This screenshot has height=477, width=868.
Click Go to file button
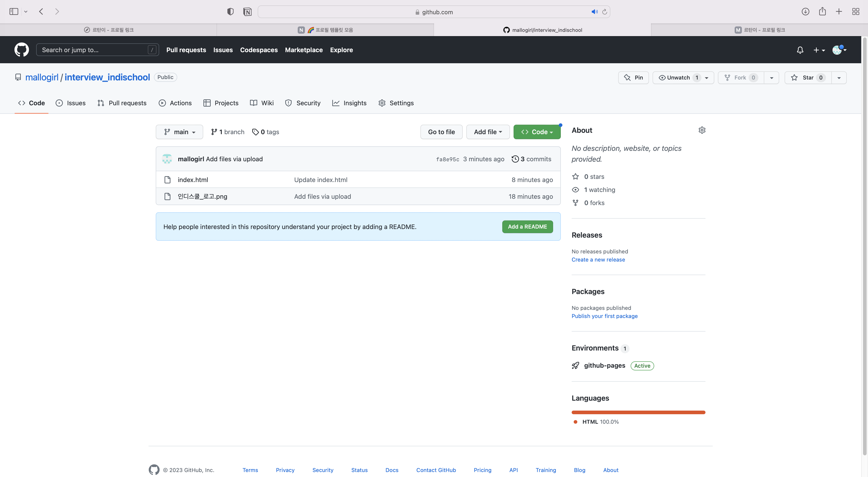pyautogui.click(x=441, y=132)
